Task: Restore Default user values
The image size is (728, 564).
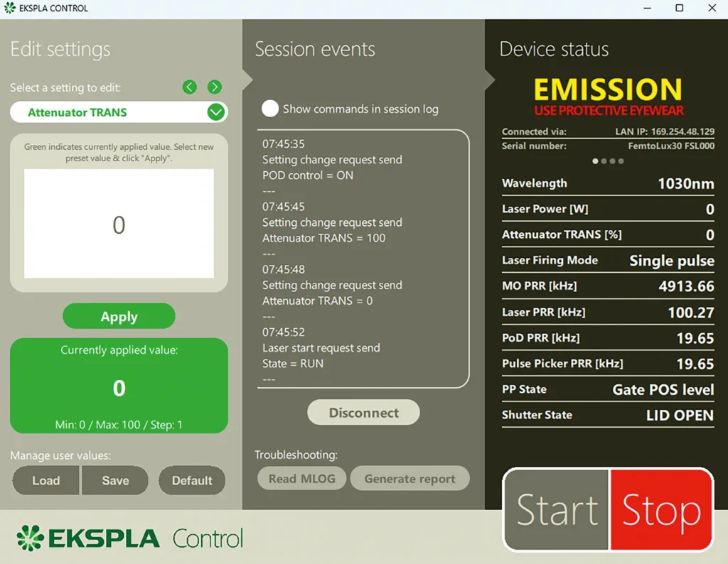Action: 192,480
